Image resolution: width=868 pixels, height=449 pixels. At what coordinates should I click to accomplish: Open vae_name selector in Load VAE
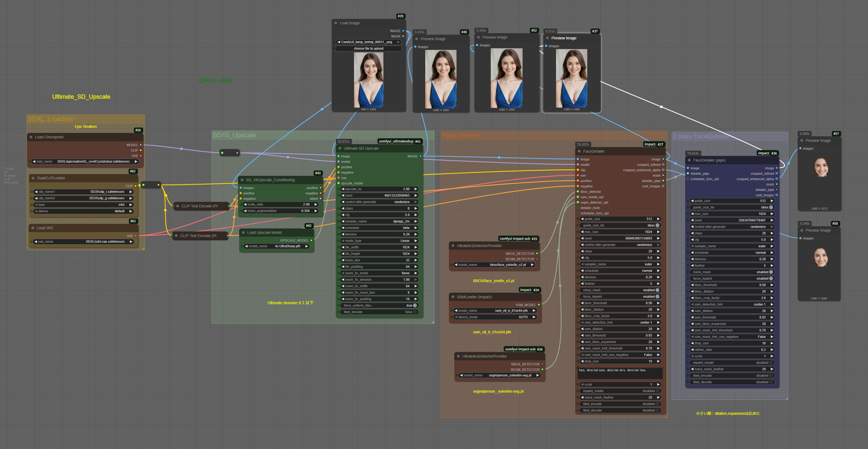pyautogui.click(x=83, y=242)
